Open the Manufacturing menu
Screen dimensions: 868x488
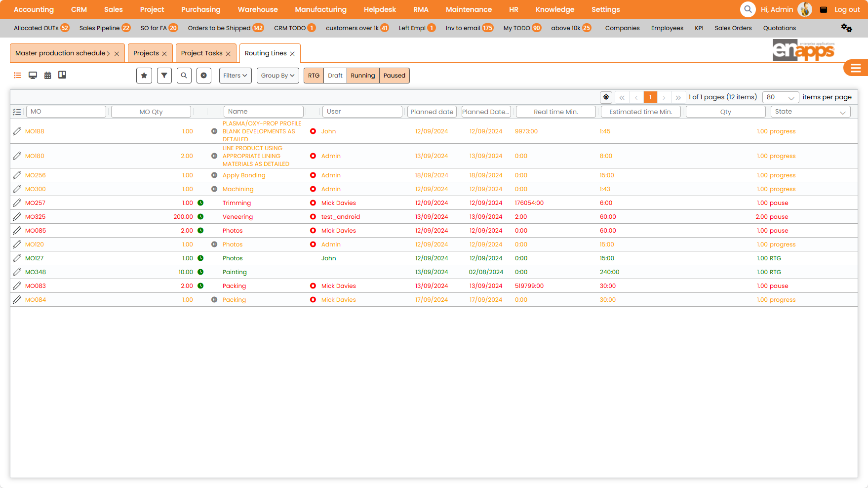click(x=320, y=9)
